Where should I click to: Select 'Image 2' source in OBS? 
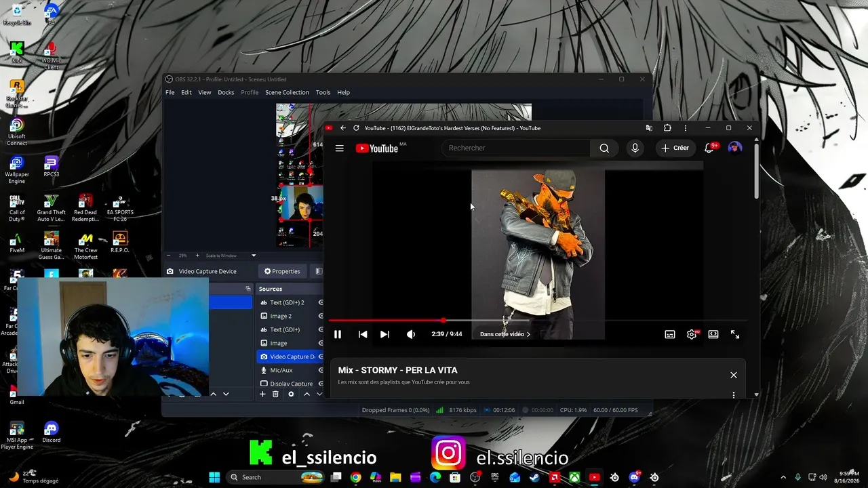(281, 316)
